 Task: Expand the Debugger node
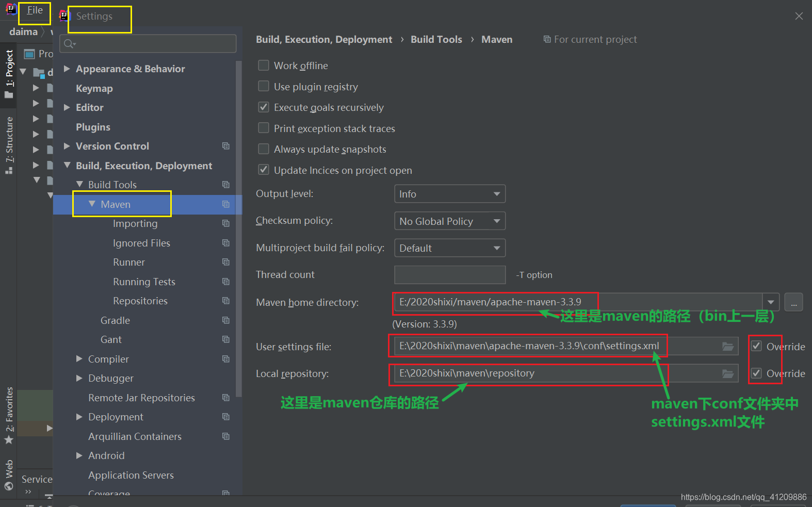pyautogui.click(x=79, y=378)
